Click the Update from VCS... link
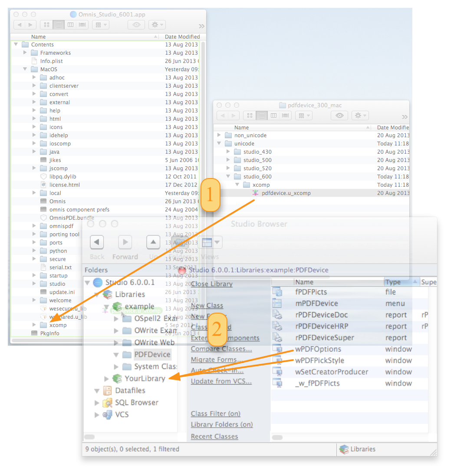Screen dimensions: 454x476 221,381
